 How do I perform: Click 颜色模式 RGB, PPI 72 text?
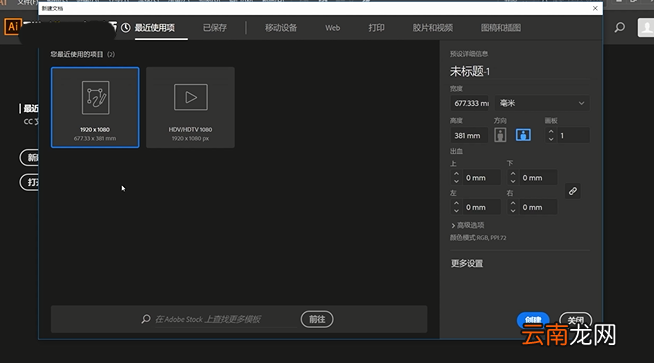click(478, 238)
